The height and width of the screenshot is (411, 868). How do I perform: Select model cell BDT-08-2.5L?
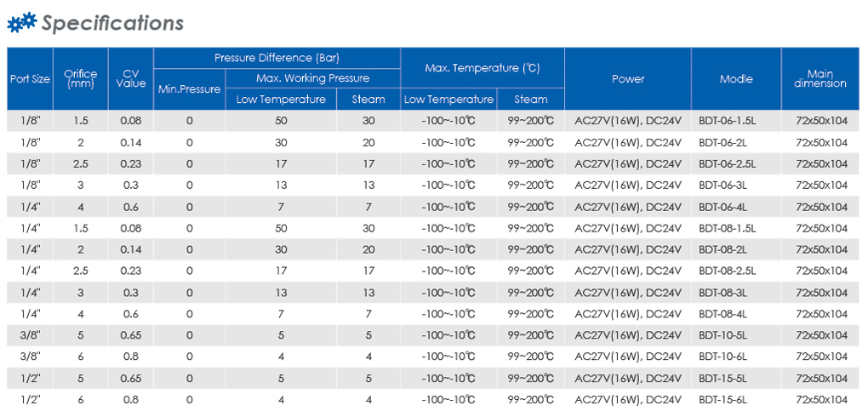pyautogui.click(x=727, y=271)
